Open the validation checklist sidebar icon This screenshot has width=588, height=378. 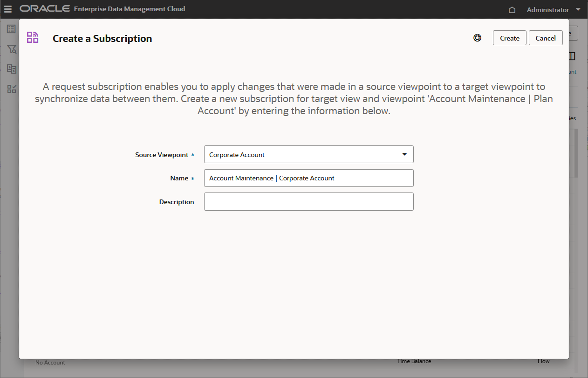[x=12, y=89]
